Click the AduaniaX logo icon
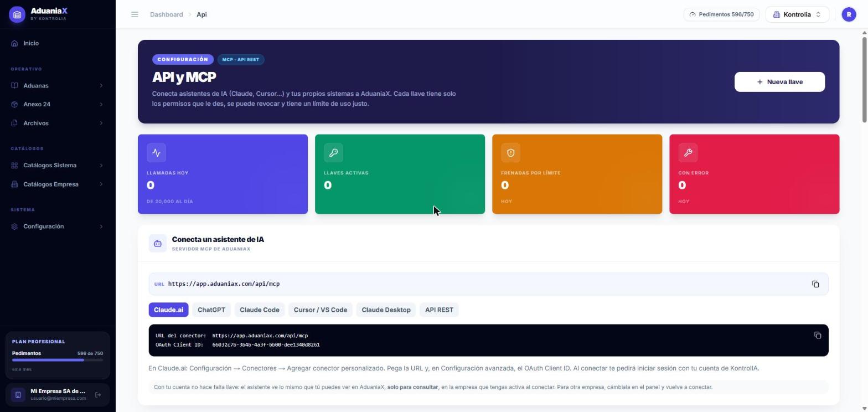The image size is (868, 412). pyautogui.click(x=17, y=14)
